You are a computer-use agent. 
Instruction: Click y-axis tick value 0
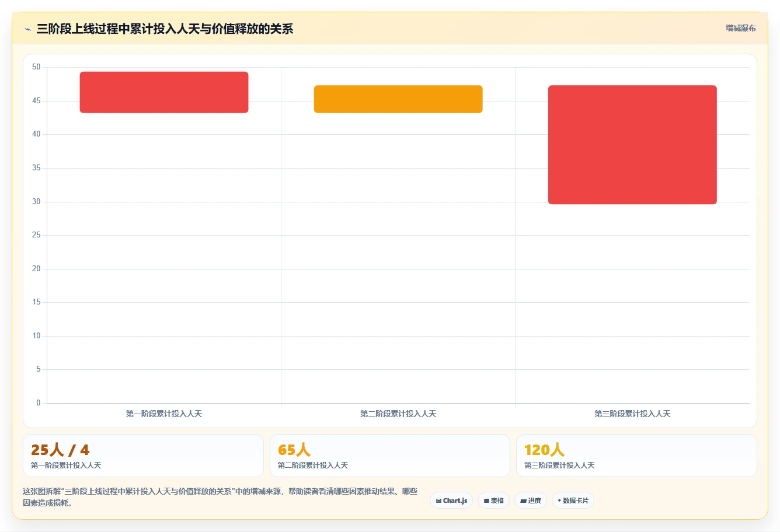click(x=39, y=403)
